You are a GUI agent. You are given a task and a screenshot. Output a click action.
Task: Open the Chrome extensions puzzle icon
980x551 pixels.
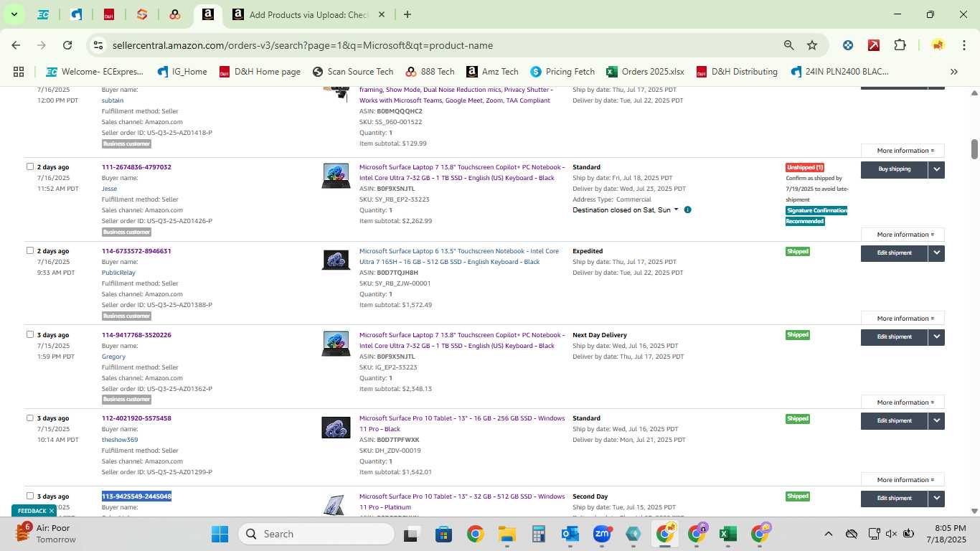coord(900,45)
